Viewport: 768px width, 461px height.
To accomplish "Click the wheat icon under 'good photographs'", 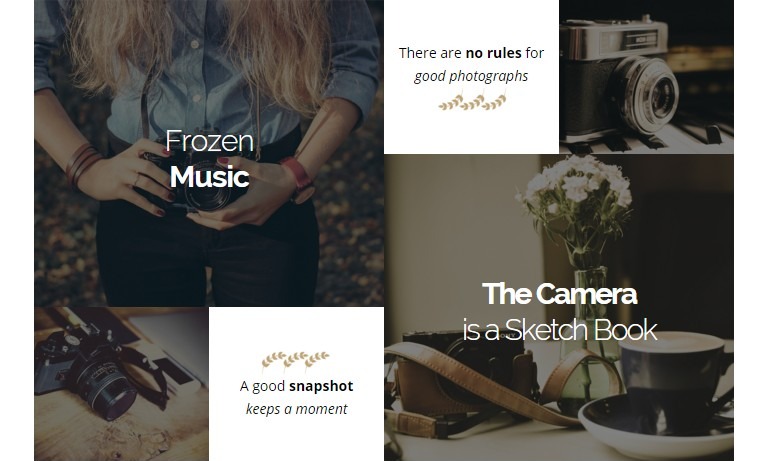I will (472, 102).
